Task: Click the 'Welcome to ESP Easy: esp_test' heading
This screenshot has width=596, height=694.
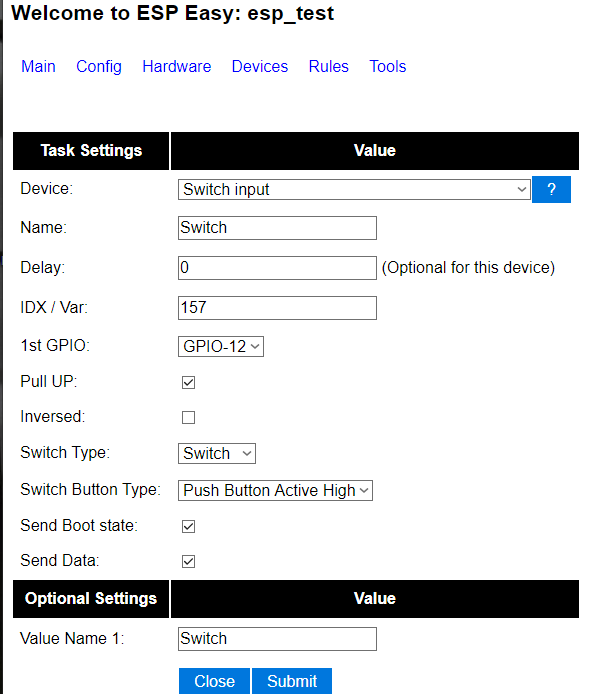Action: (173, 13)
